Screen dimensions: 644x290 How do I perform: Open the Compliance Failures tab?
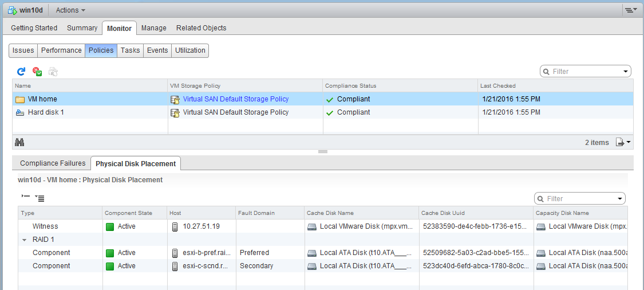(x=53, y=163)
